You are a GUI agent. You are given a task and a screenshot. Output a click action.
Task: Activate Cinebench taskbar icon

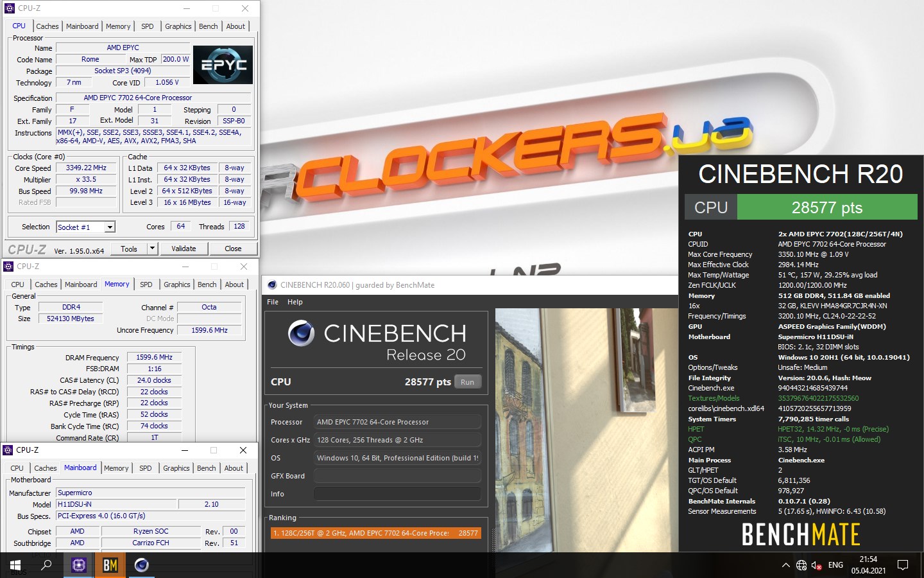click(141, 565)
